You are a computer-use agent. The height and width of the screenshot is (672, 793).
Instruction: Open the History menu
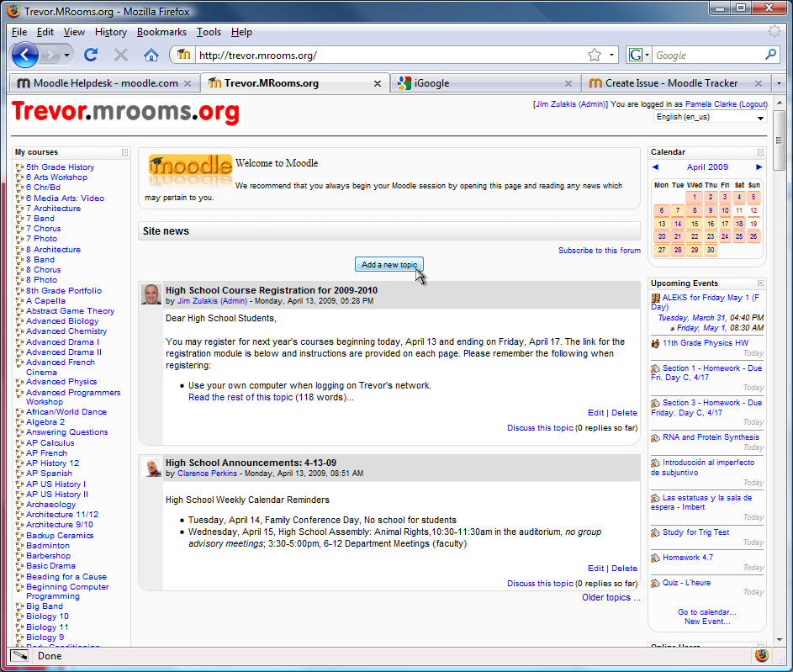click(x=111, y=32)
